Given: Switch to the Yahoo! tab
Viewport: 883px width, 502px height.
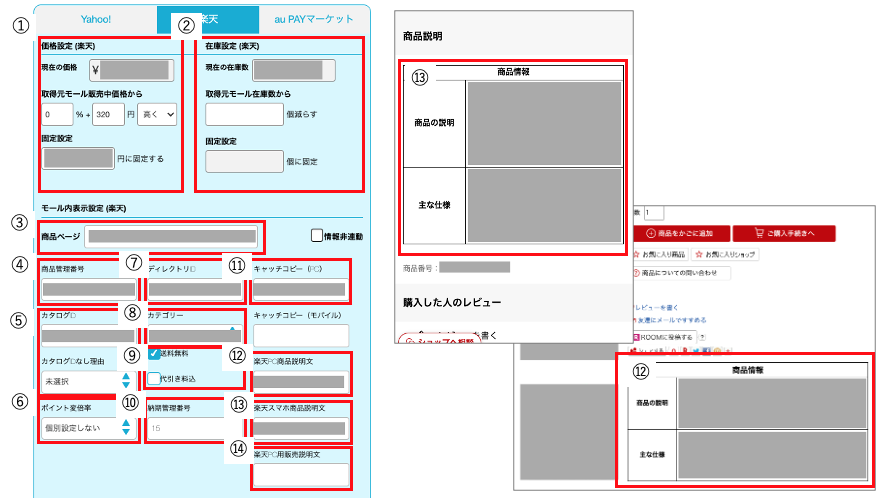Looking at the screenshot, I should [96, 19].
